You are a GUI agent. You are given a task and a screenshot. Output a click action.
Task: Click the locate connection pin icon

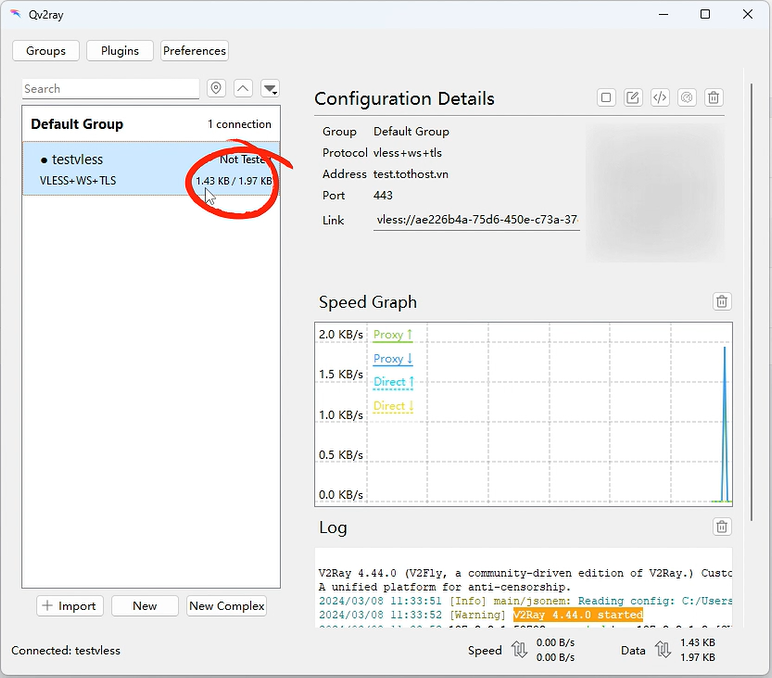point(216,89)
